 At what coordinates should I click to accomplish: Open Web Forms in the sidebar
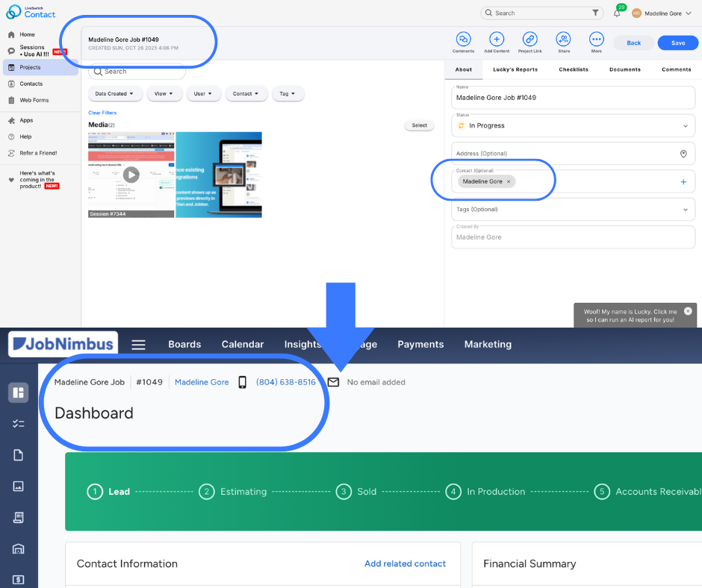(x=40, y=100)
